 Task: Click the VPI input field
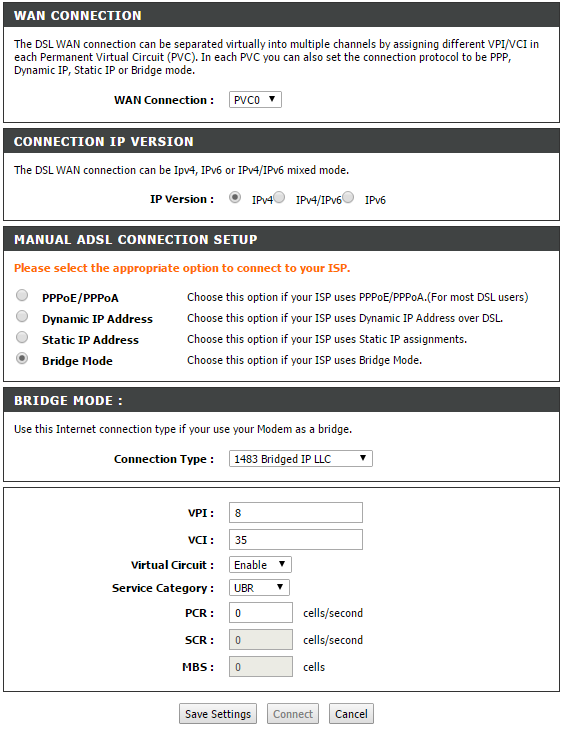(x=295, y=512)
